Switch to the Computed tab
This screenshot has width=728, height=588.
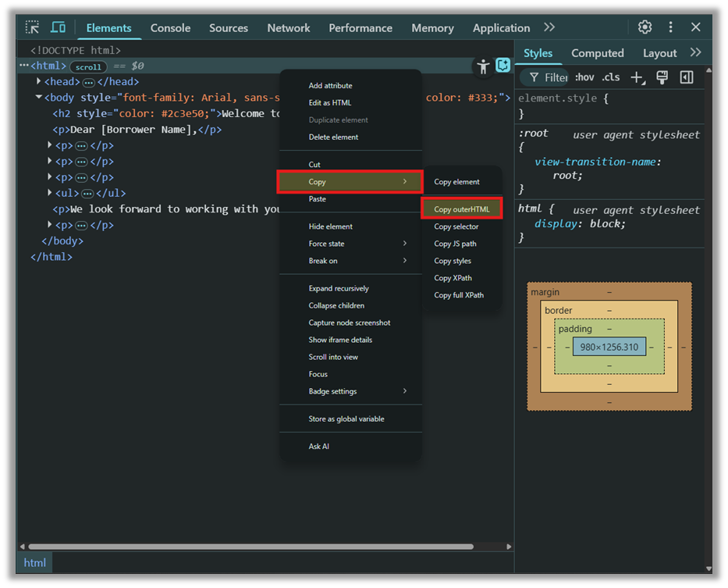click(x=597, y=53)
